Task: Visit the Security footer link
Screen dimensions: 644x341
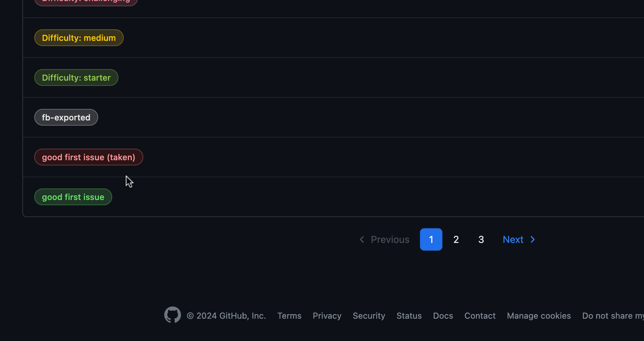Action: [x=369, y=316]
